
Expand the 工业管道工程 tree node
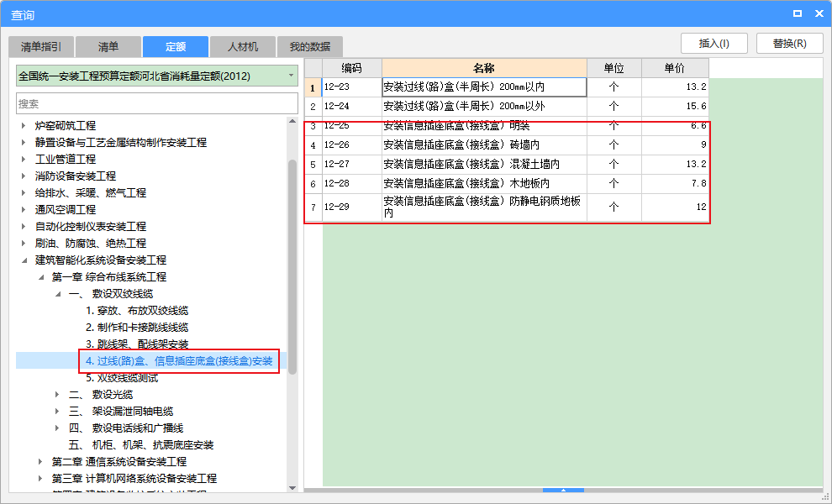pyautogui.click(x=24, y=159)
